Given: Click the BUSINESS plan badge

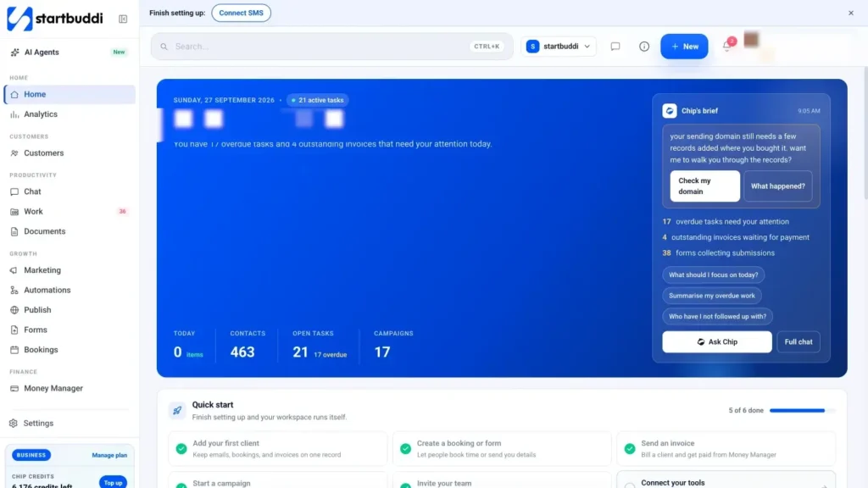Looking at the screenshot, I should (31, 455).
